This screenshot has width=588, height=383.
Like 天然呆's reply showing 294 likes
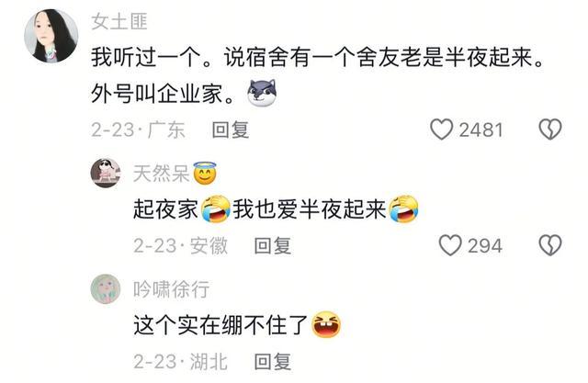450,245
